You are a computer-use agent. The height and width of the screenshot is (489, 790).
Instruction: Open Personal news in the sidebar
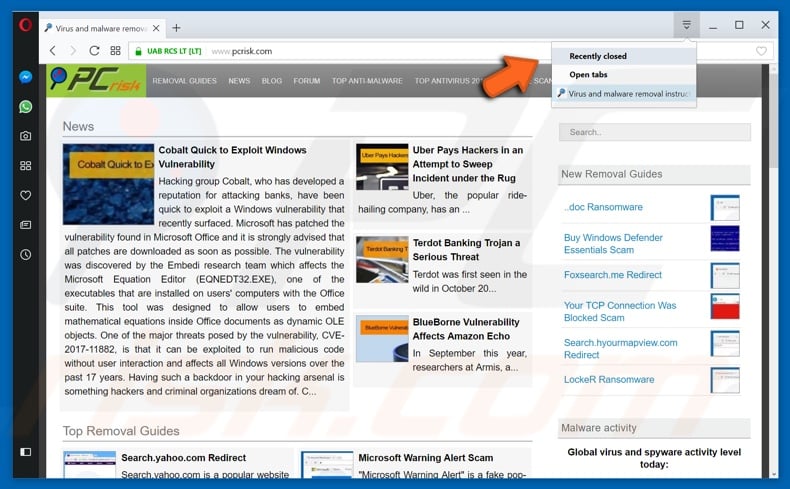(25, 225)
